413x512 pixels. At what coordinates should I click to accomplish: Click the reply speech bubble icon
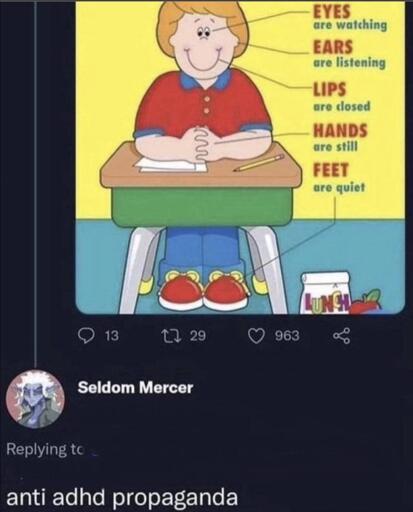tap(87, 336)
